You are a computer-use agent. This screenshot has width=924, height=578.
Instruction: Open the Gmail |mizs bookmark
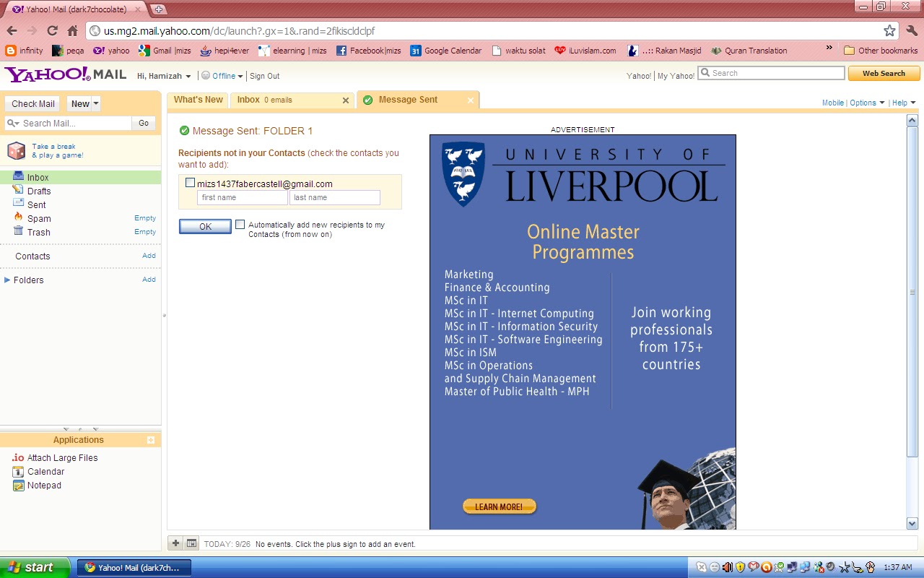tap(165, 51)
